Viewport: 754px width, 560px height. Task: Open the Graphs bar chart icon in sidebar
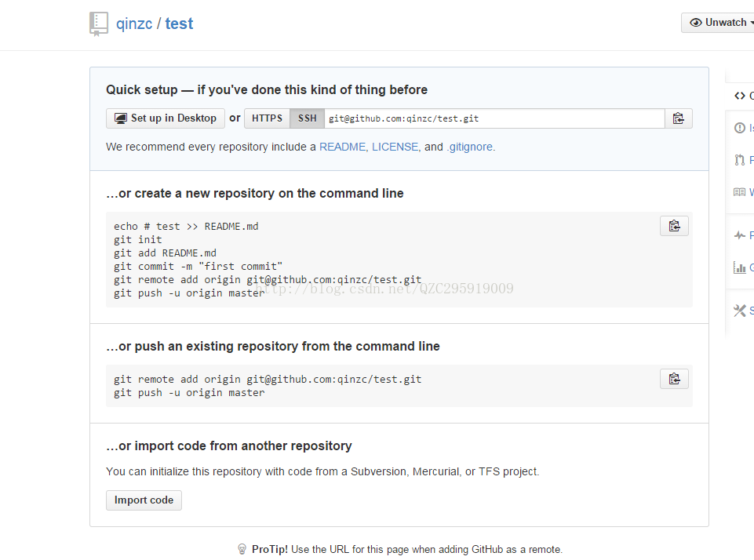(x=740, y=267)
